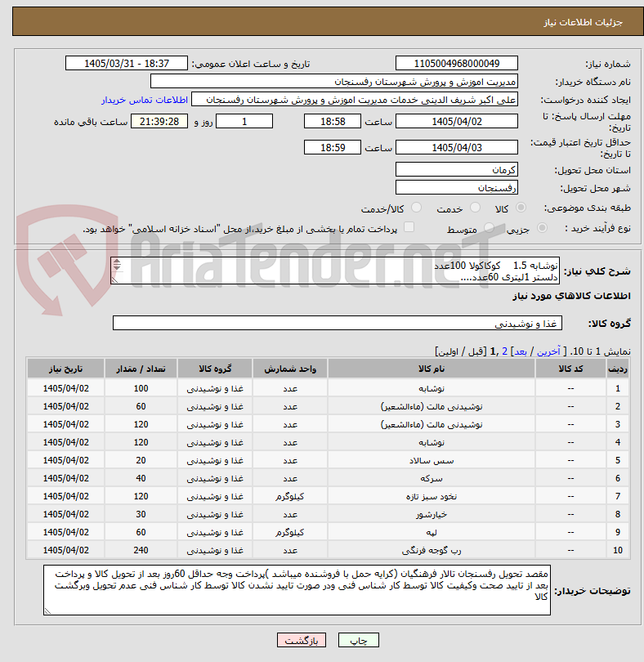The image size is (644, 662).
Task: Select row 6 item سرکه
Action: [432, 478]
